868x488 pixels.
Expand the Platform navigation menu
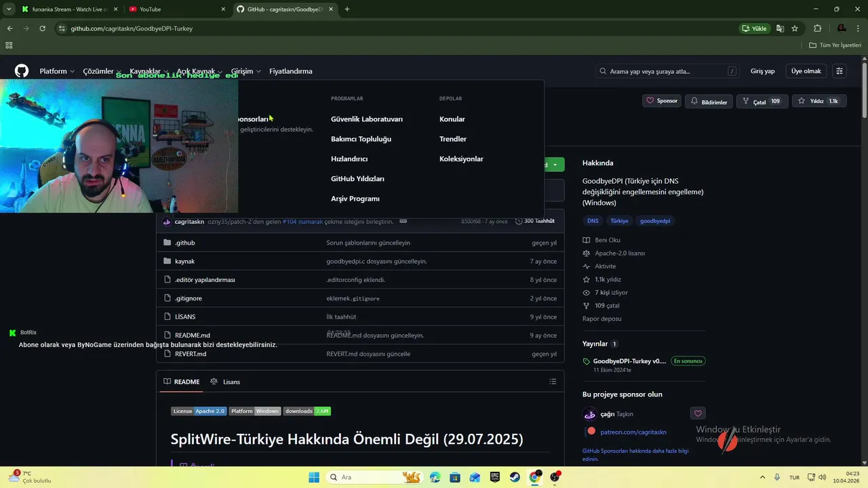click(x=57, y=71)
